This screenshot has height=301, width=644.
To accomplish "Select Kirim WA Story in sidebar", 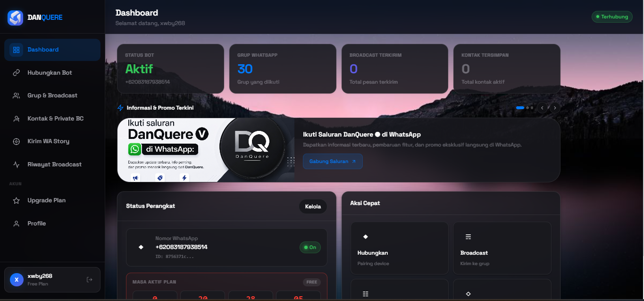I will pyautogui.click(x=52, y=141).
